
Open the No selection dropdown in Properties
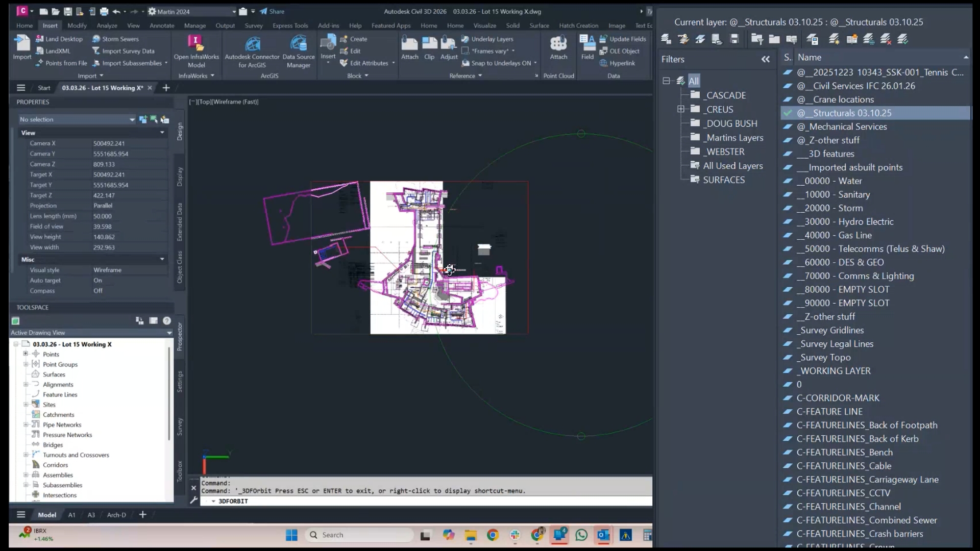point(132,119)
